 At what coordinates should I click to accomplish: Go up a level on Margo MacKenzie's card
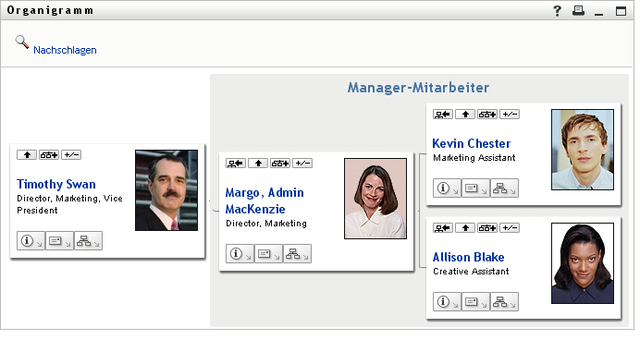point(258,164)
